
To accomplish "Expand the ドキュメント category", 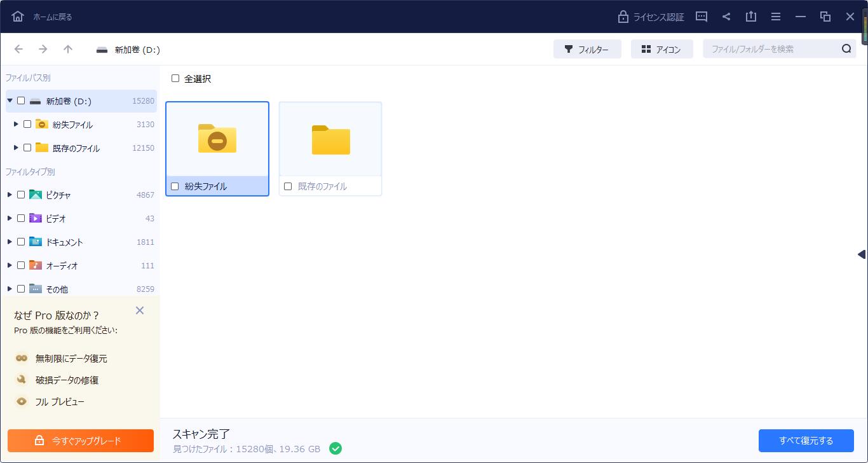I will pyautogui.click(x=9, y=242).
